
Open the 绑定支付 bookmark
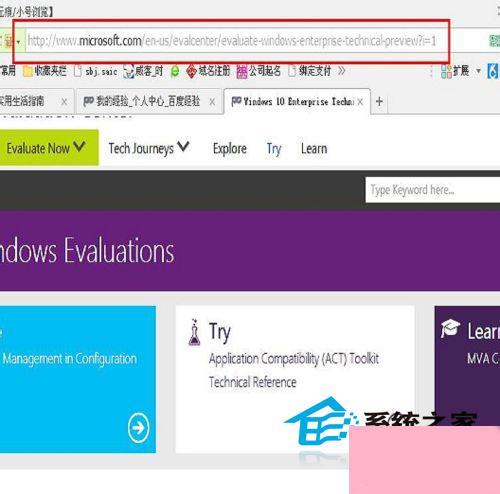coord(310,71)
